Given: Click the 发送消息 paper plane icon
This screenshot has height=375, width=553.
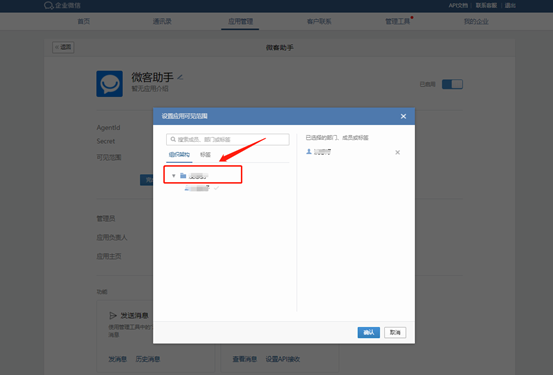Looking at the screenshot, I should coord(113,315).
